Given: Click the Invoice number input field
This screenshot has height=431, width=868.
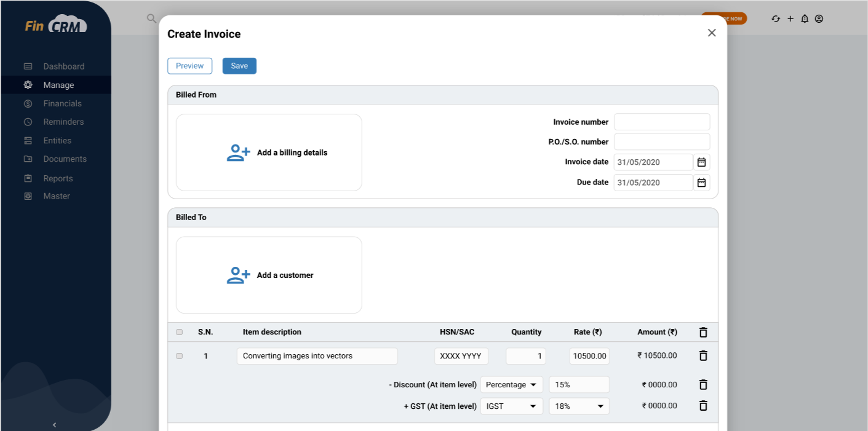Looking at the screenshot, I should click(x=661, y=122).
